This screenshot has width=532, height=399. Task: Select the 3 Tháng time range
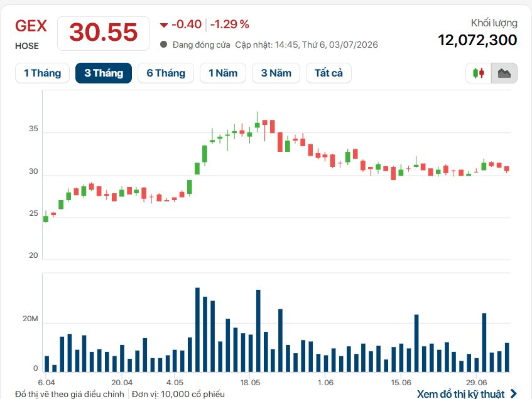[104, 73]
